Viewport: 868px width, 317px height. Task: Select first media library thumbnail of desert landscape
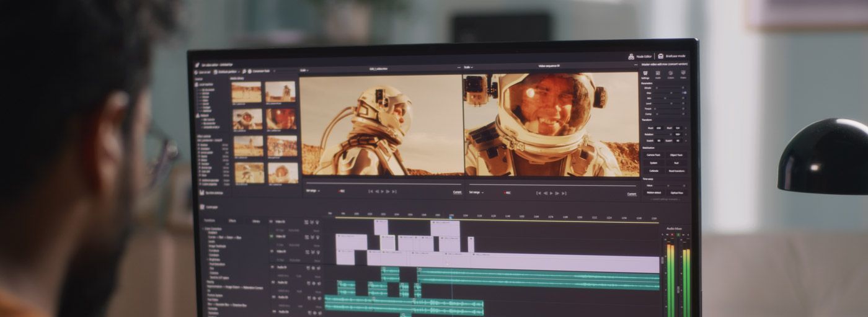click(247, 92)
